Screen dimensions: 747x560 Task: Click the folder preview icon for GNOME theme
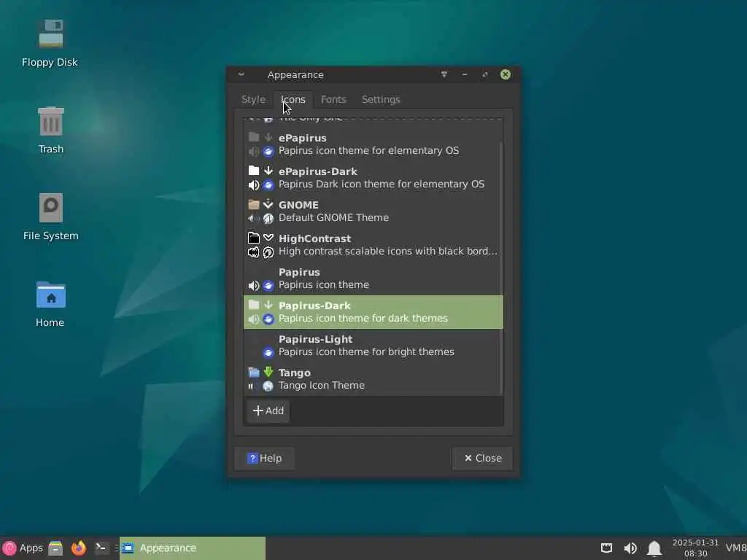(254, 204)
